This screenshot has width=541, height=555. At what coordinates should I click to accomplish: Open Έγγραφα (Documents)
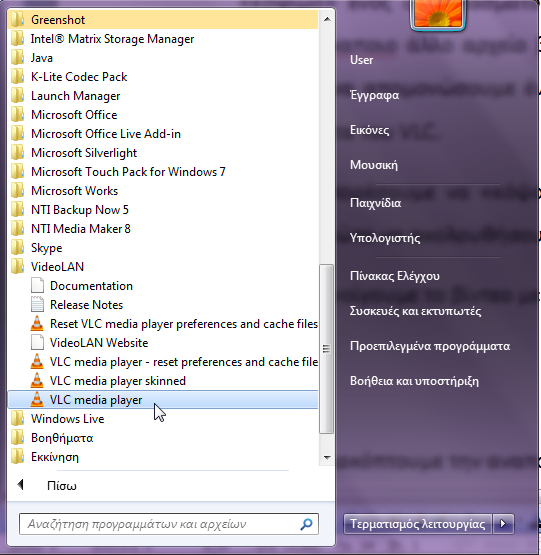click(x=375, y=95)
